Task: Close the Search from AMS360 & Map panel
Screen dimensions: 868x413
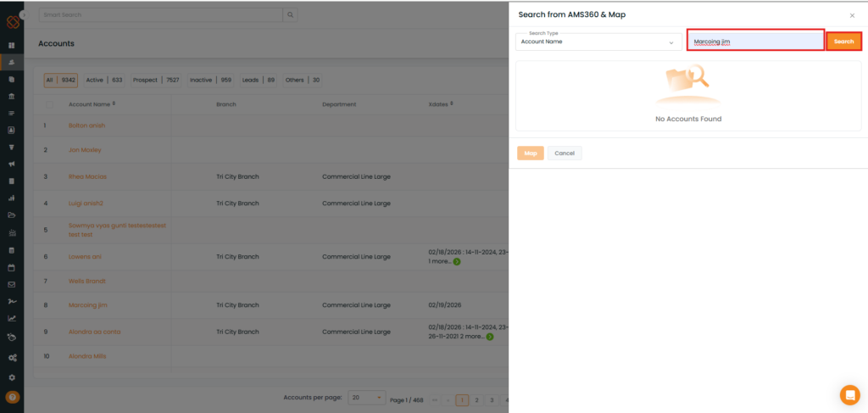Action: [x=852, y=15]
